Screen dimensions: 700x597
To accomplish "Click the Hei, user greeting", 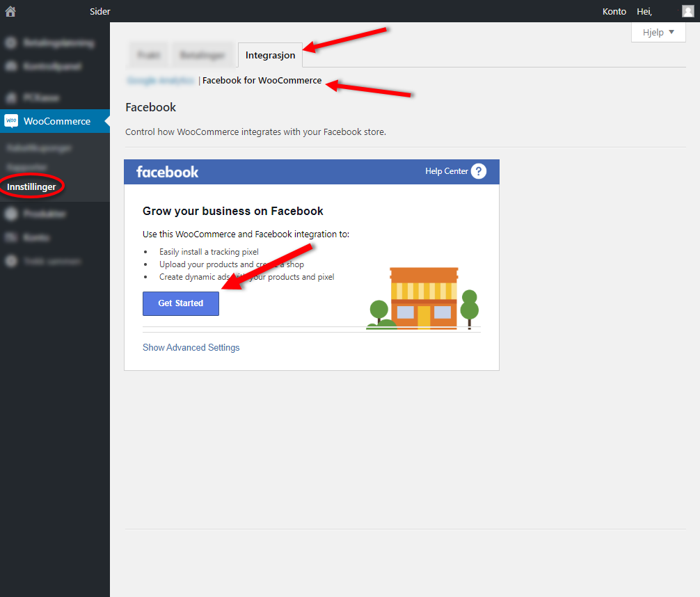I will click(644, 12).
